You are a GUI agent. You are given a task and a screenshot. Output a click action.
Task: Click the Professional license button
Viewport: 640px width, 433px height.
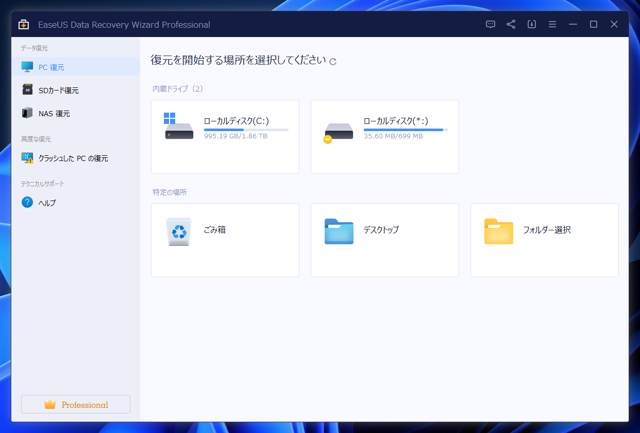(76, 404)
